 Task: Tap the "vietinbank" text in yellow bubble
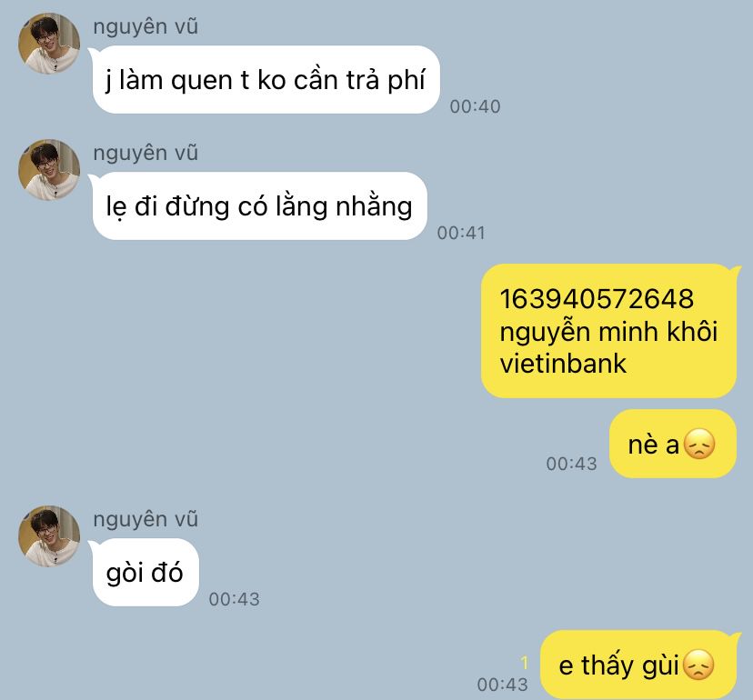pos(563,364)
